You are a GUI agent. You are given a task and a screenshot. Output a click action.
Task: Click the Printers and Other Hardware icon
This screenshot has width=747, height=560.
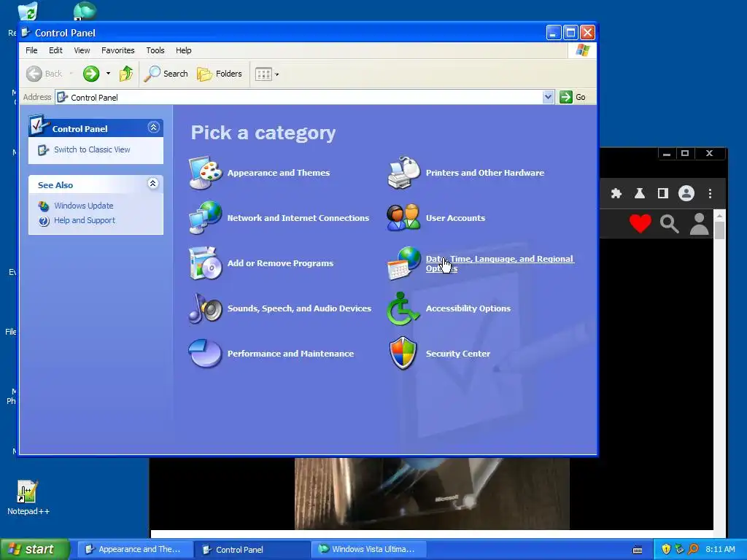coord(404,172)
